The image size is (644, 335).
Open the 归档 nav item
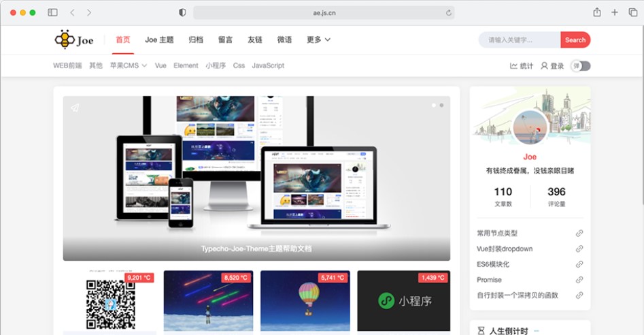(x=196, y=40)
